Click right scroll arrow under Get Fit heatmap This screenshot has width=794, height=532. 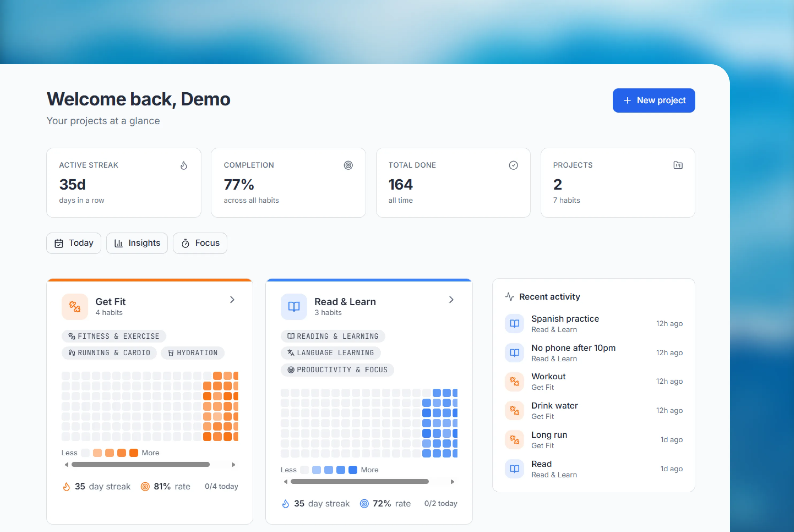[x=233, y=464]
